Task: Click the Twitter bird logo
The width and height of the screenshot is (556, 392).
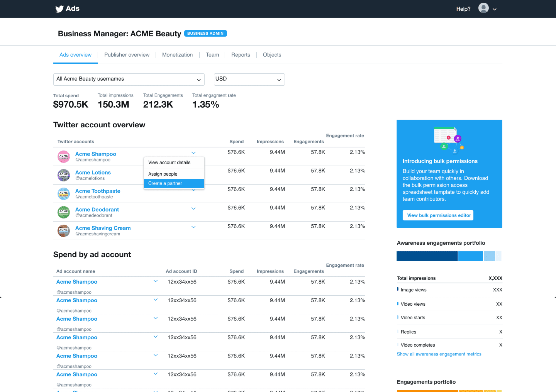Action: point(59,9)
